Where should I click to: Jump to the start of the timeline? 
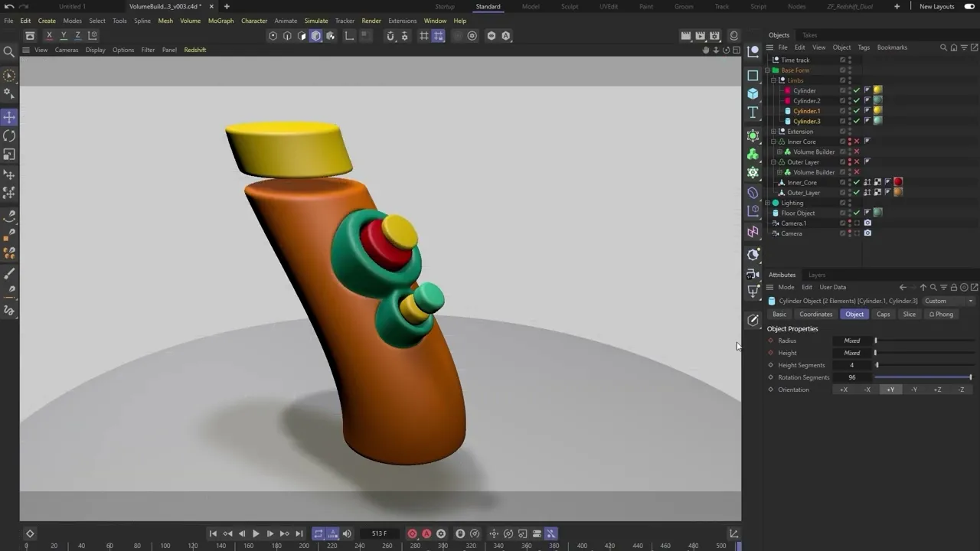coord(213,533)
